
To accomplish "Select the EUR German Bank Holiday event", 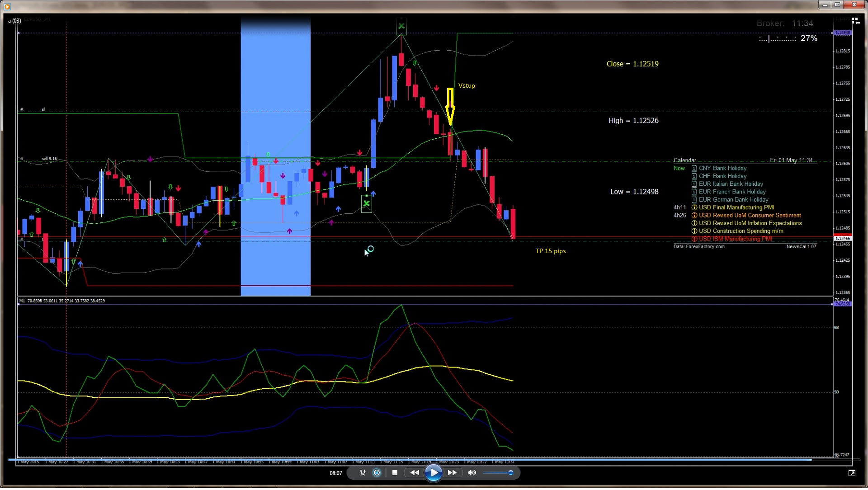I will (x=733, y=200).
